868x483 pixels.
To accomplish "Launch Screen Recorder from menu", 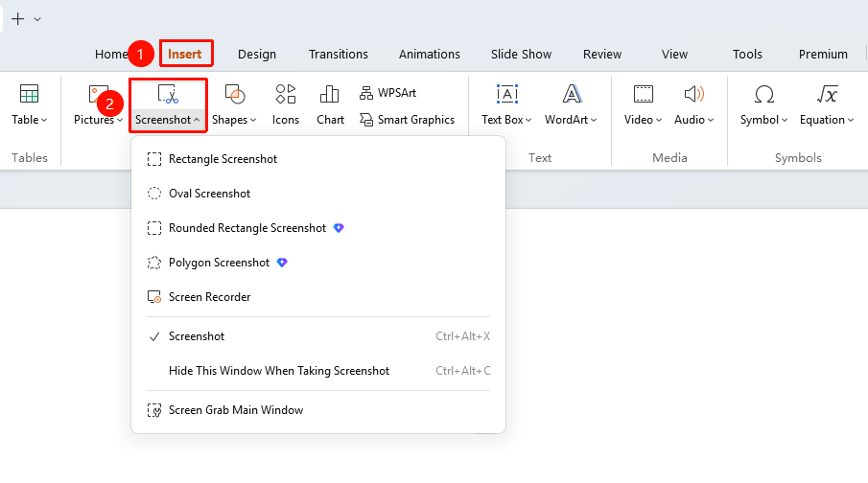I will (318, 297).
